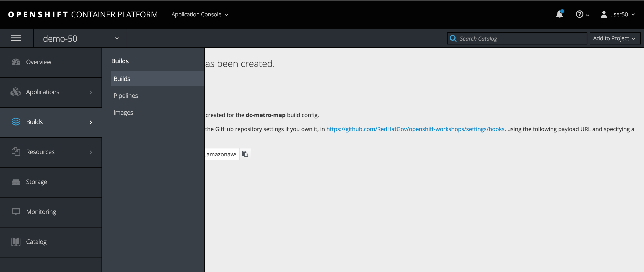Open the GitHub settings hooks link
644x272 pixels.
(x=415, y=129)
